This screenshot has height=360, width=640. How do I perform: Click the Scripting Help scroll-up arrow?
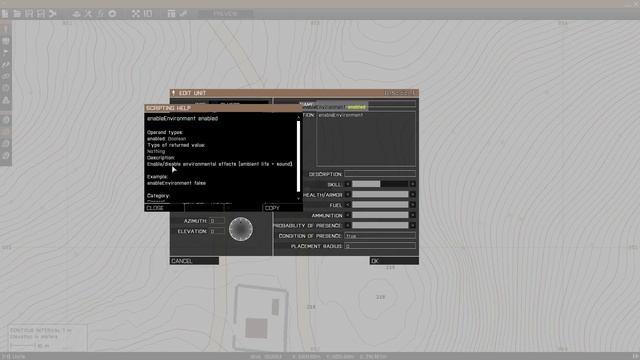(299, 117)
